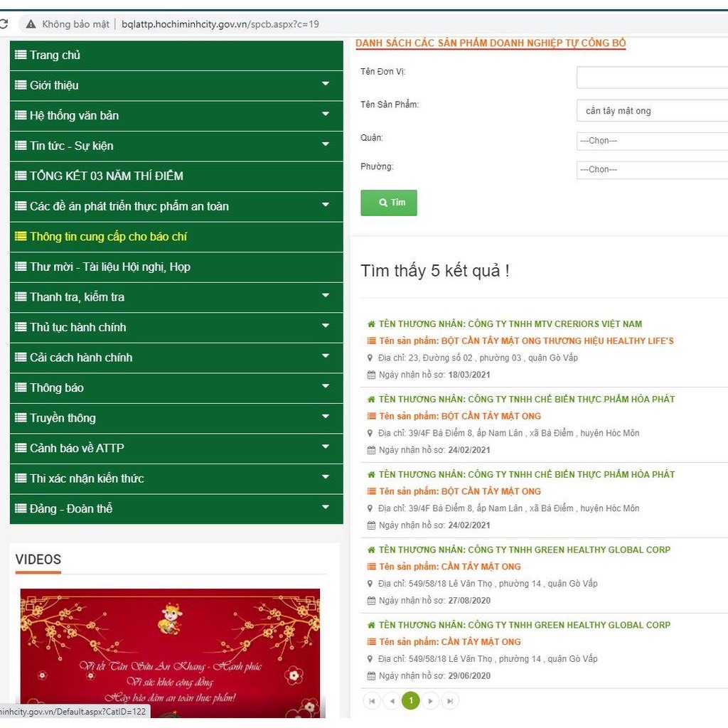
Task: Click the green Tìm search button
Action: (x=389, y=203)
